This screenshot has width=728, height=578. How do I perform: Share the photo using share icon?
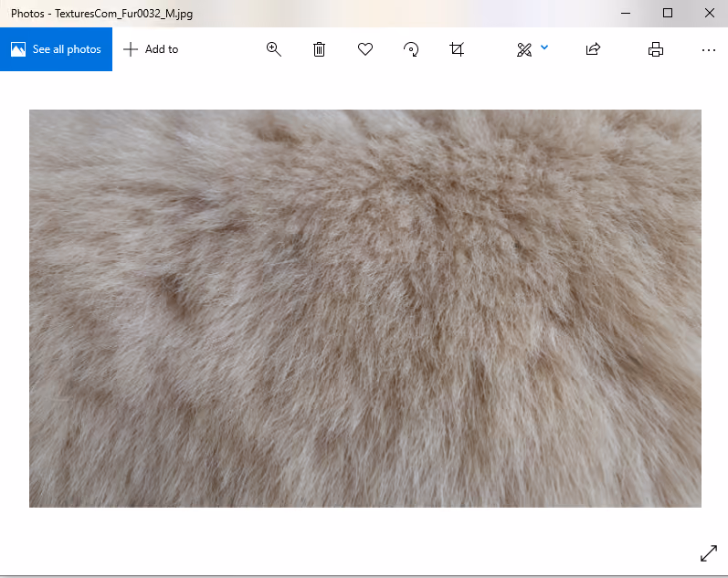[594, 48]
